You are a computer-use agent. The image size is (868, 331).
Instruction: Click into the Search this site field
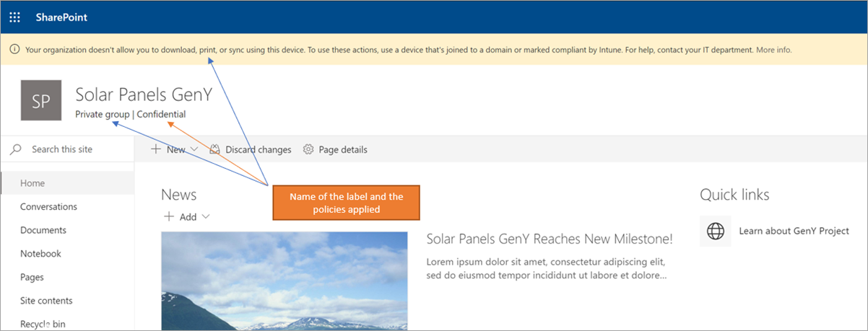pos(72,149)
